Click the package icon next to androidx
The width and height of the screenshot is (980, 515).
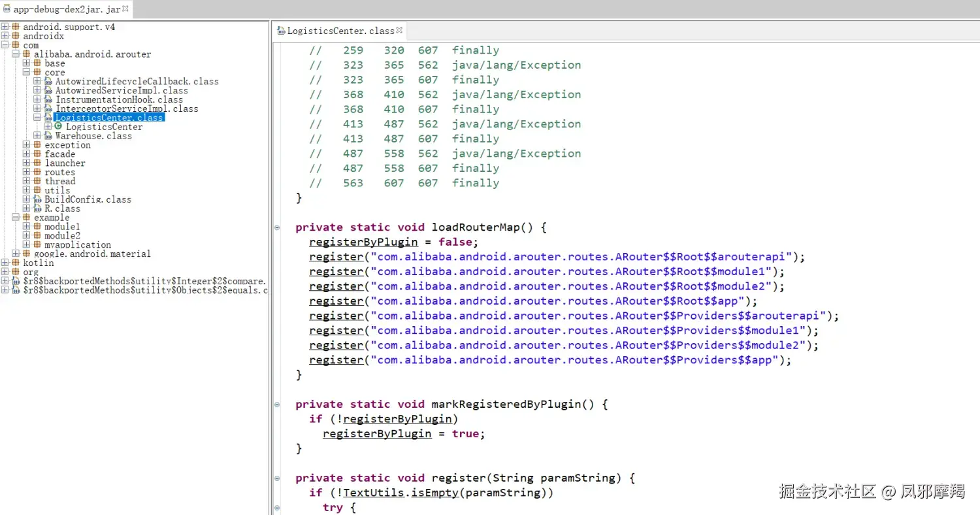coord(16,36)
